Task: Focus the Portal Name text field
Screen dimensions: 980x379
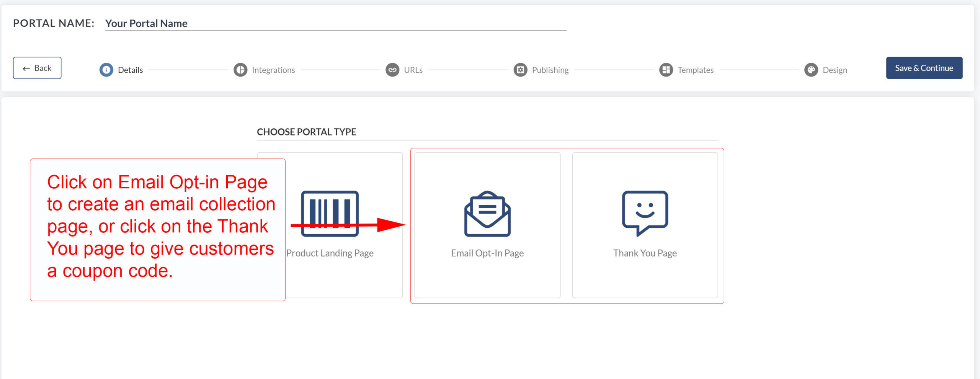Action: [335, 23]
